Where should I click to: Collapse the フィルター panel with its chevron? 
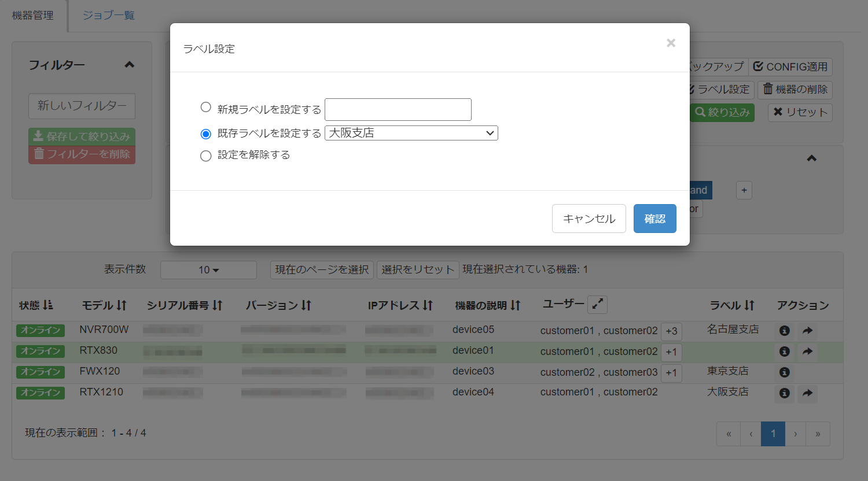pyautogui.click(x=130, y=64)
